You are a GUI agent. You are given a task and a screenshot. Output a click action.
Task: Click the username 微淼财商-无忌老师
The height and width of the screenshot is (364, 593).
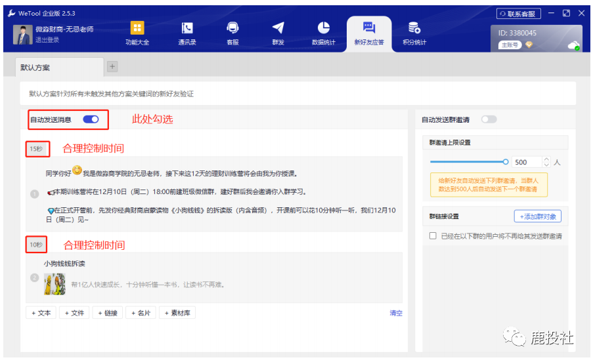point(64,29)
